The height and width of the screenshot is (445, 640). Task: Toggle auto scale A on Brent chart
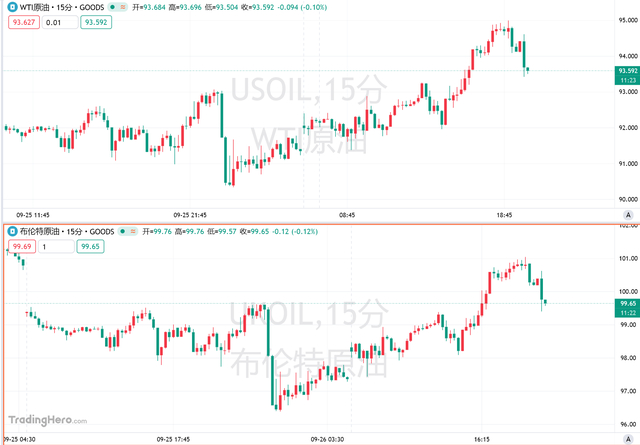coord(628,439)
